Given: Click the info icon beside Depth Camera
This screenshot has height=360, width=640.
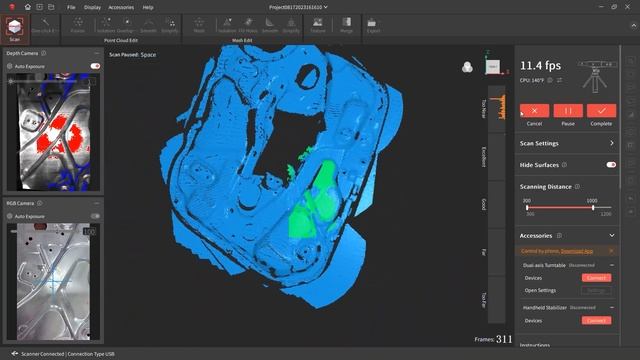Looking at the screenshot, I should click(x=44, y=53).
